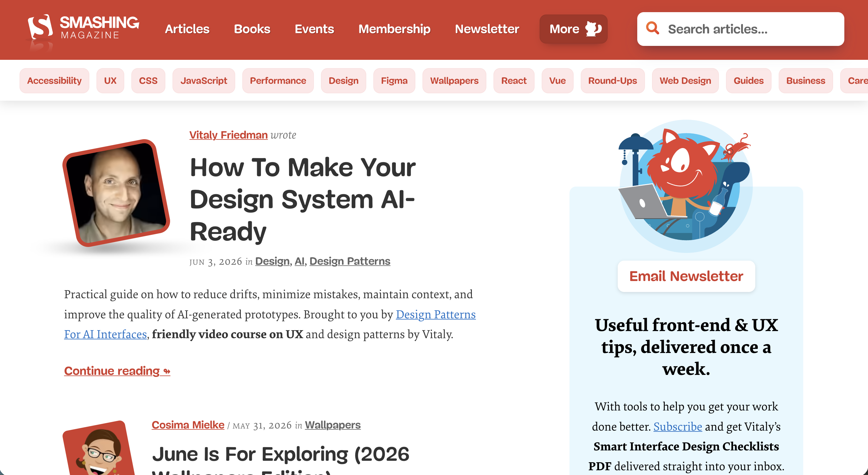The width and height of the screenshot is (868, 475).
Task: Open the Round-Ups category tag
Action: click(613, 81)
